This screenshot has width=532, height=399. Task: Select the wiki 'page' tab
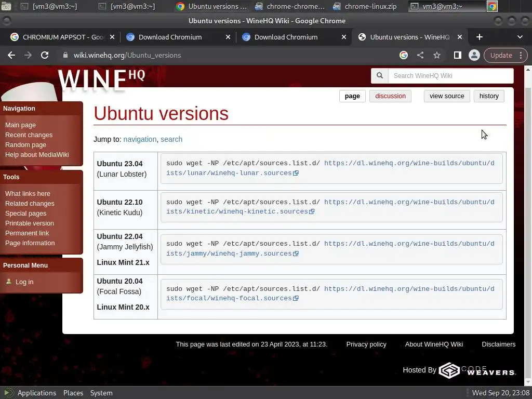[352, 96]
